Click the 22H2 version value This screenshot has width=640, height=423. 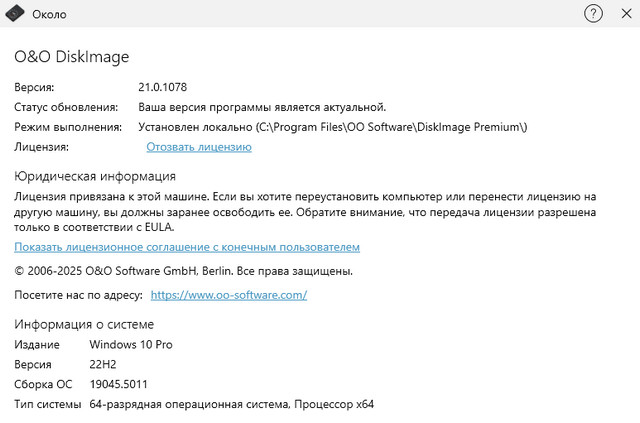point(104,364)
